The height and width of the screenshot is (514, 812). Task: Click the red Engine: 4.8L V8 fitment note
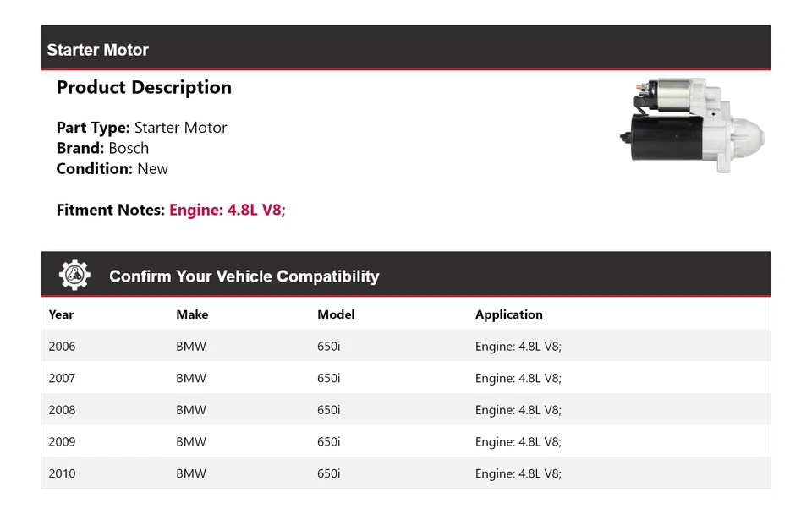pyautogui.click(x=228, y=210)
